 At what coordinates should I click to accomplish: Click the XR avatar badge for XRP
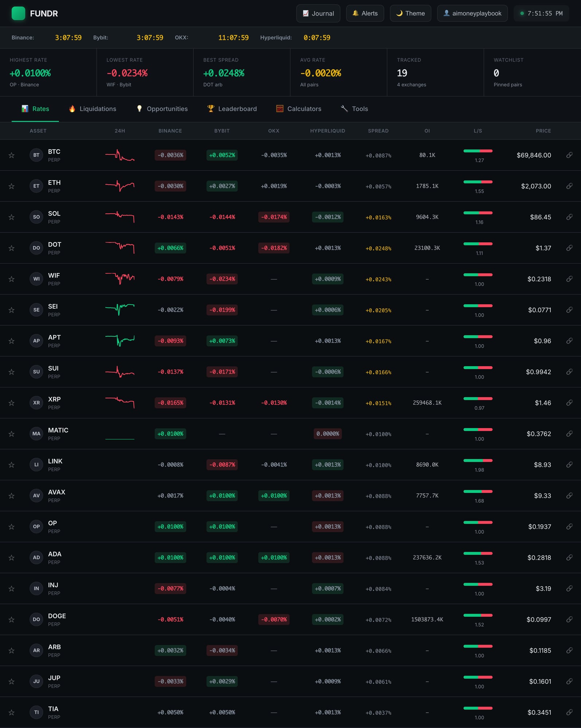pos(36,403)
